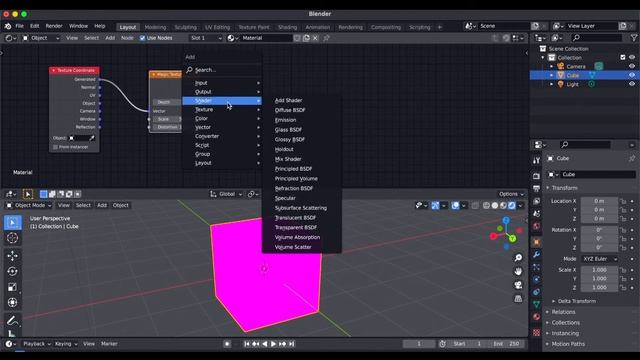The image size is (640, 360).
Task: Expand the Motion Paths panel
Action: (568, 344)
